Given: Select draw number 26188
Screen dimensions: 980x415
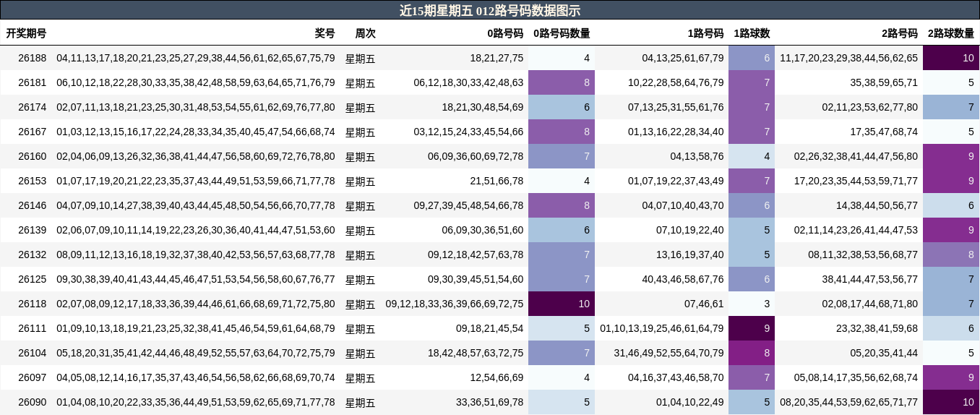Looking at the screenshot, I should click(33, 58).
